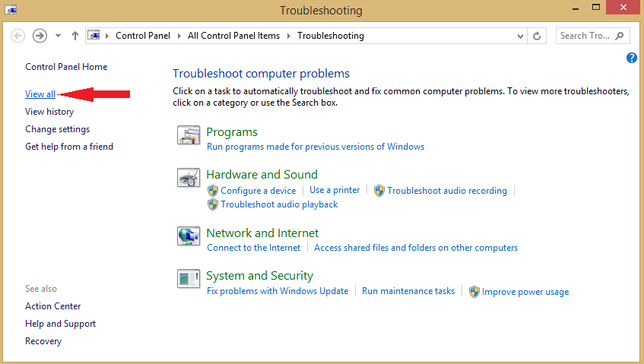The height and width of the screenshot is (364, 644).
Task: Expand the arrow after All Control Panel Items
Action: tap(289, 36)
